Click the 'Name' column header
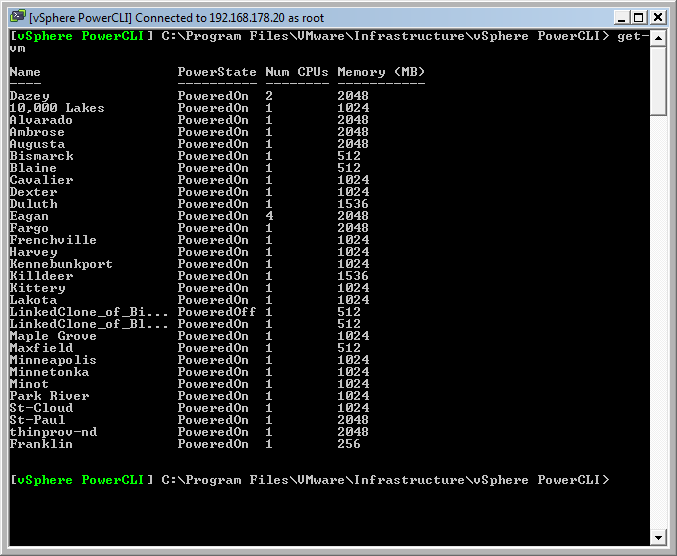Image resolution: width=677 pixels, height=556 pixels. 25,72
